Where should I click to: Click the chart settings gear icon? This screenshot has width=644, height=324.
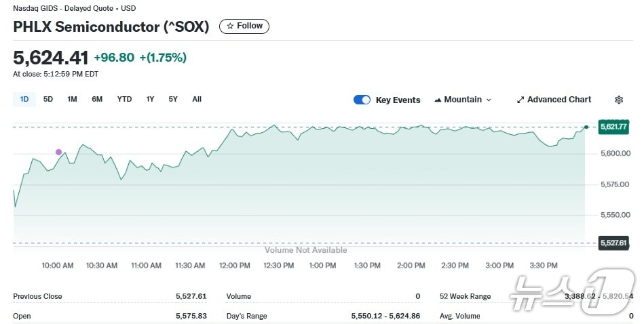tap(618, 100)
